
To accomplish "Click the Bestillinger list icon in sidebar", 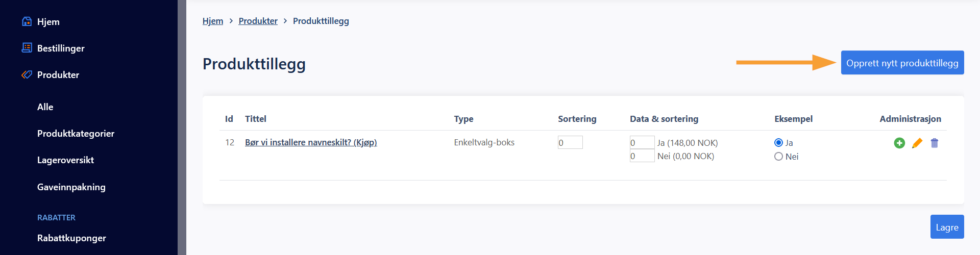I will pos(27,48).
